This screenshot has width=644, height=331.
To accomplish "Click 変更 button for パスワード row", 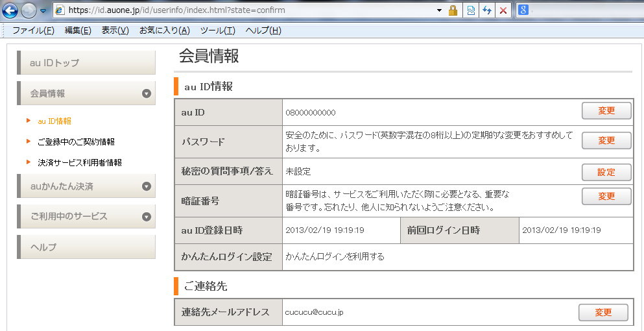I will tap(606, 140).
